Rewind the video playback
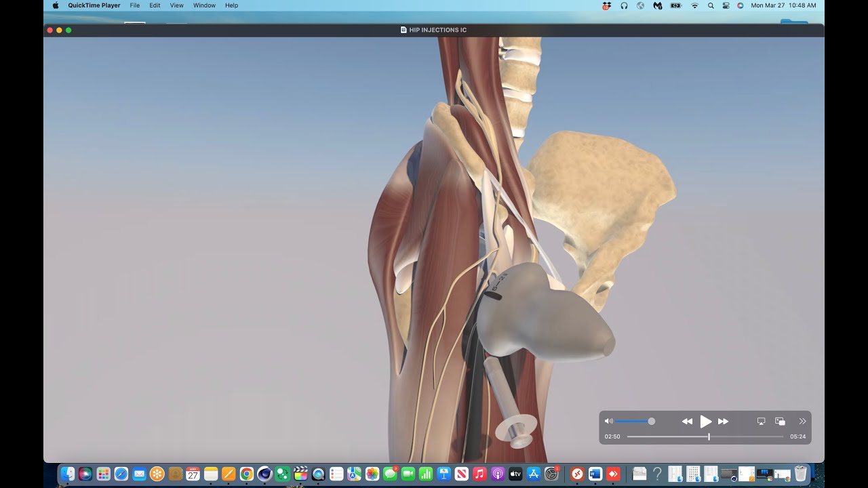 (687, 422)
